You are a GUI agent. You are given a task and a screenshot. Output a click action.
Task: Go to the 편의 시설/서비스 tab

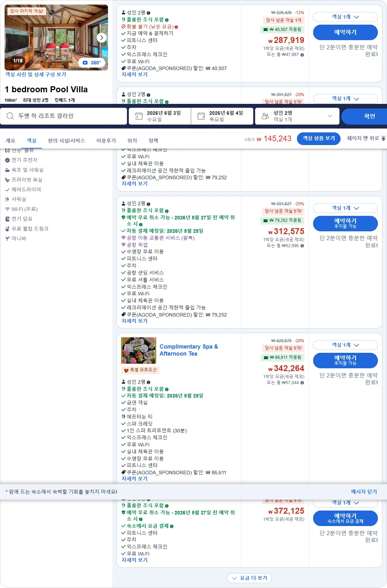pos(66,140)
